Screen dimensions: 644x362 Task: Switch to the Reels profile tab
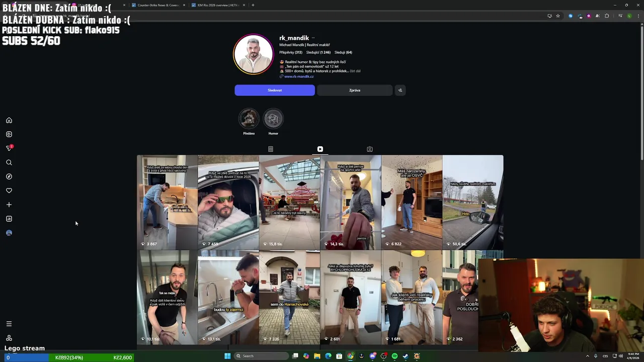pos(320,149)
